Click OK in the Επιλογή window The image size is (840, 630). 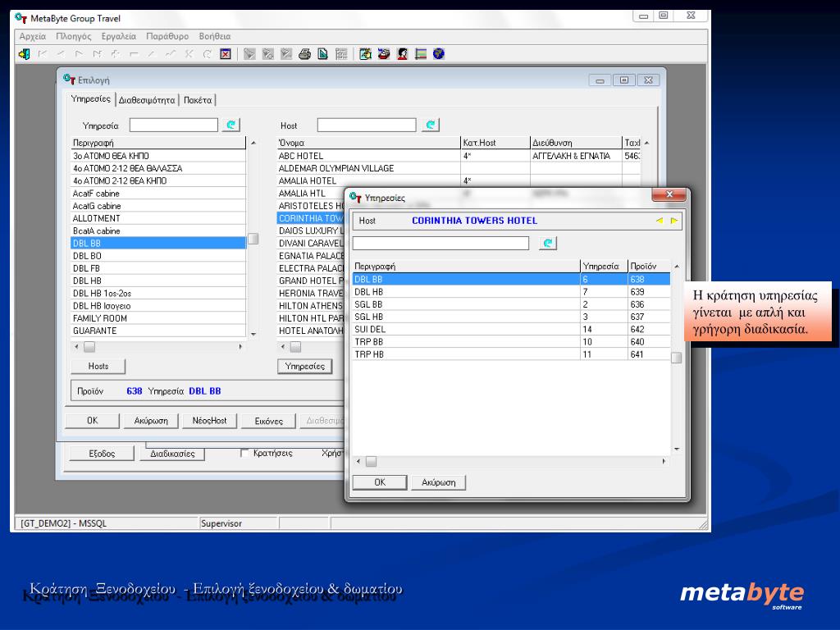pyautogui.click(x=92, y=421)
